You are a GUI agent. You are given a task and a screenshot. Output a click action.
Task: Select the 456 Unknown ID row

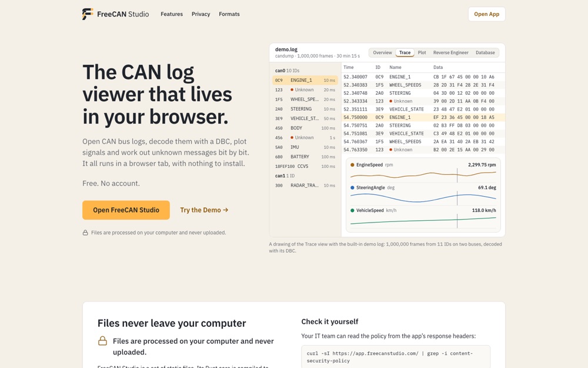(x=305, y=137)
